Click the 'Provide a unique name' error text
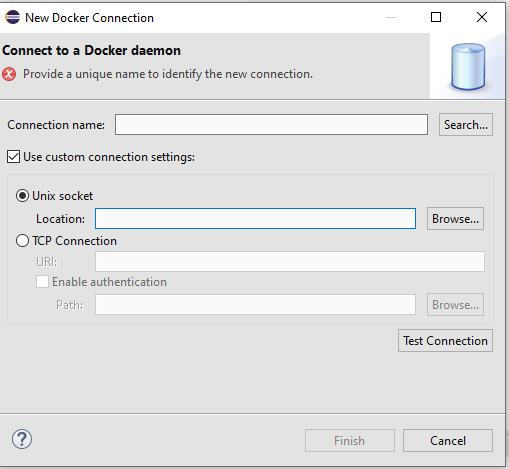 [168, 74]
